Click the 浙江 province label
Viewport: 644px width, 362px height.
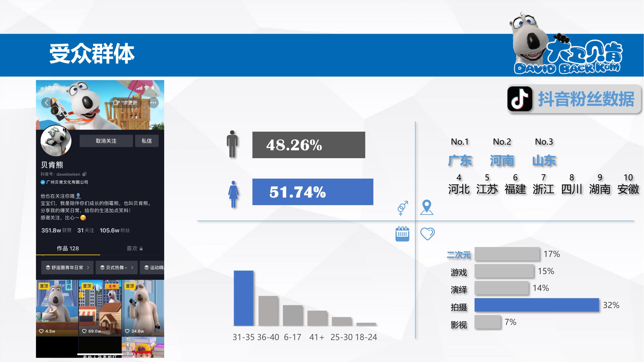click(543, 189)
